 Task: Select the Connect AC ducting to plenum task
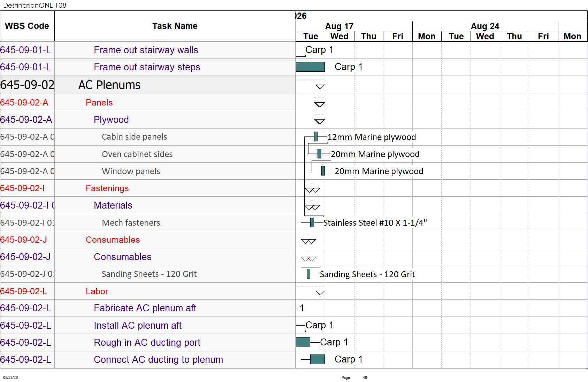tap(158, 360)
